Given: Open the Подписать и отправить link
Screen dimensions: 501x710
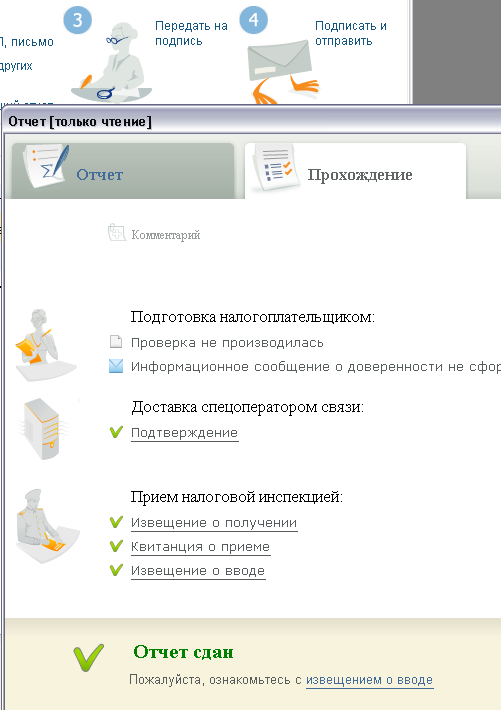Looking at the screenshot, I should tap(351, 33).
